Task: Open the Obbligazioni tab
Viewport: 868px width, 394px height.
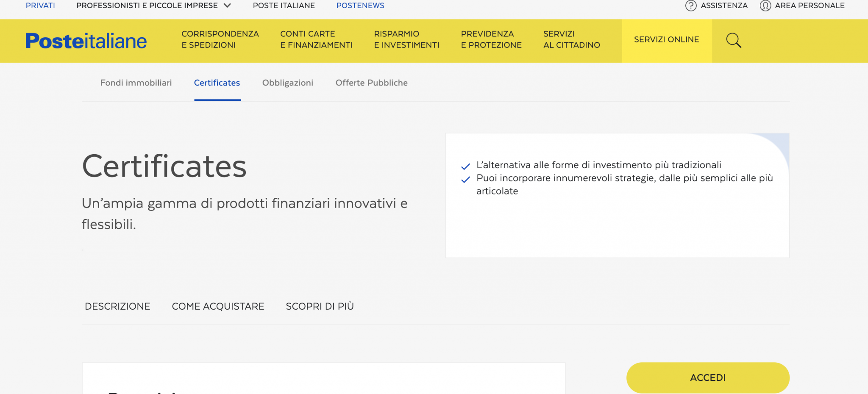Action: pos(287,83)
